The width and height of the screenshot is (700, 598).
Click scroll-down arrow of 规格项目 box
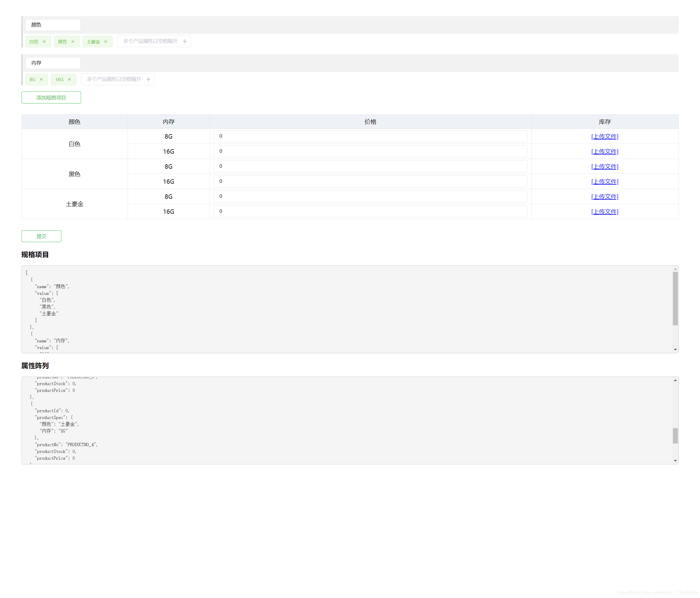675,349
